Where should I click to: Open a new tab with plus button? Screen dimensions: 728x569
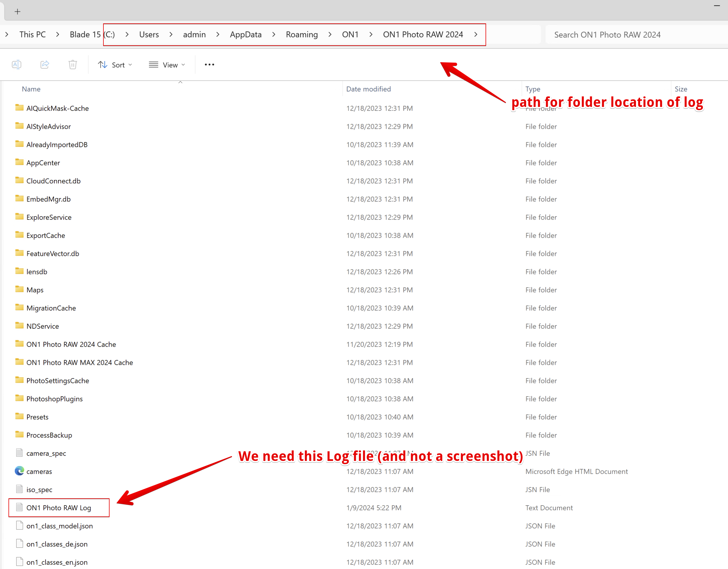tap(18, 12)
